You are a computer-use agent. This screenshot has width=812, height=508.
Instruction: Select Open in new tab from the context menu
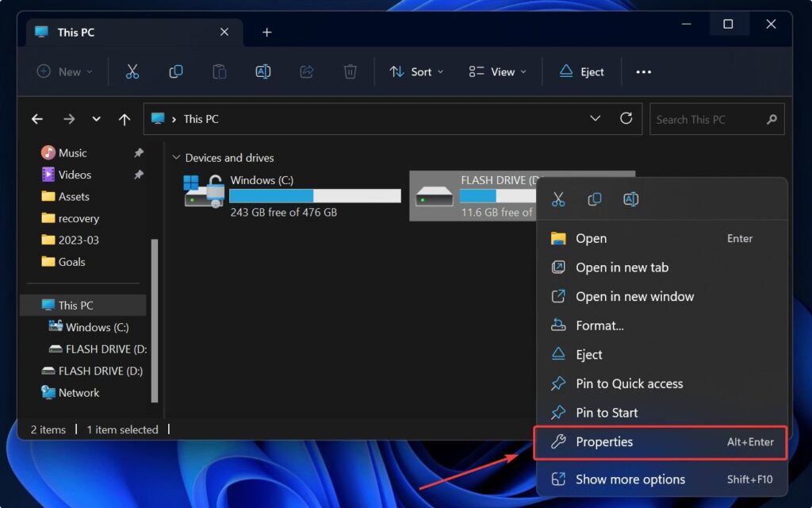coord(620,267)
